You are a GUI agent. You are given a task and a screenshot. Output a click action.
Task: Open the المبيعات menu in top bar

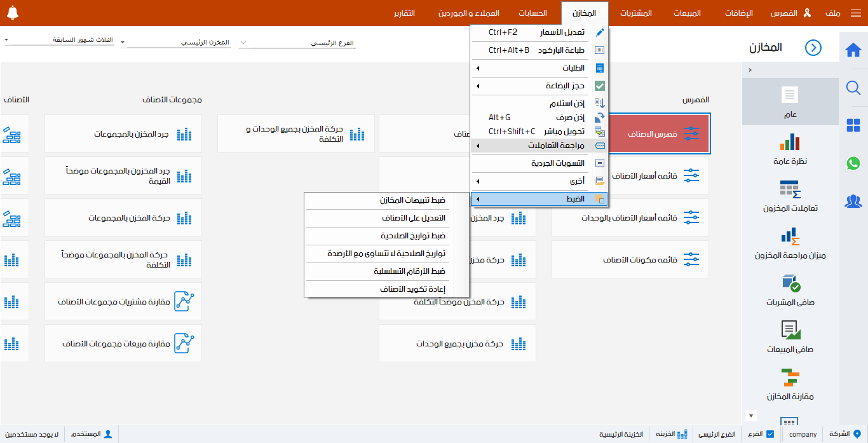tap(686, 13)
